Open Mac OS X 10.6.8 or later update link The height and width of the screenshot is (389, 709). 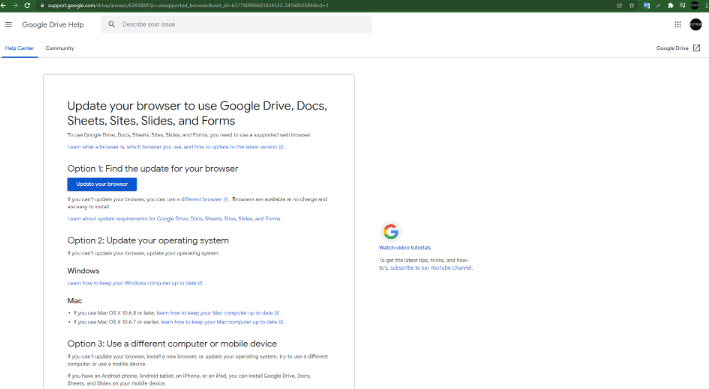pyautogui.click(x=218, y=313)
